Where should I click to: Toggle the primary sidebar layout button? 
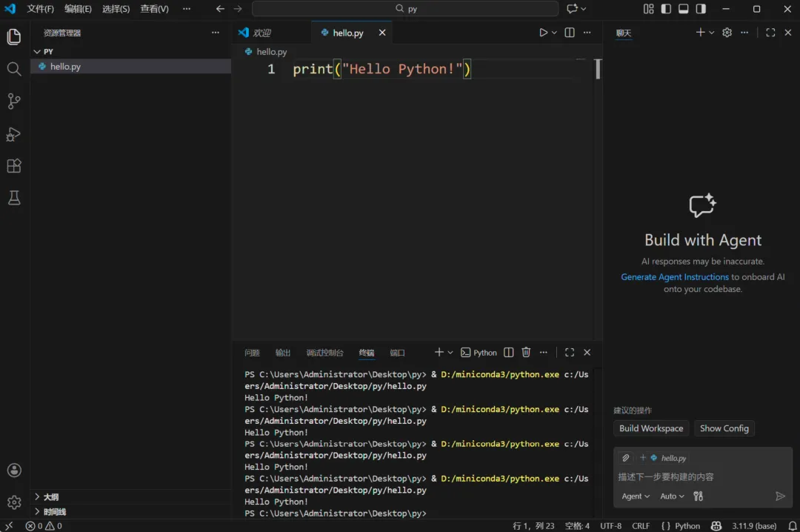(x=666, y=9)
